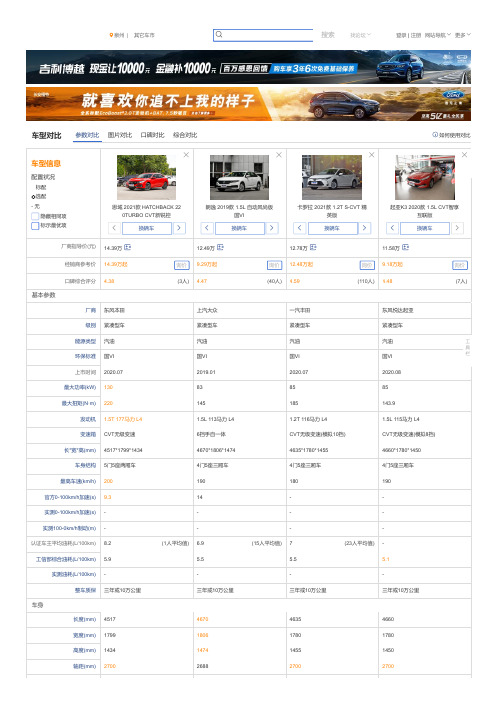Click the 环保标准 parameter label

(x=85, y=356)
